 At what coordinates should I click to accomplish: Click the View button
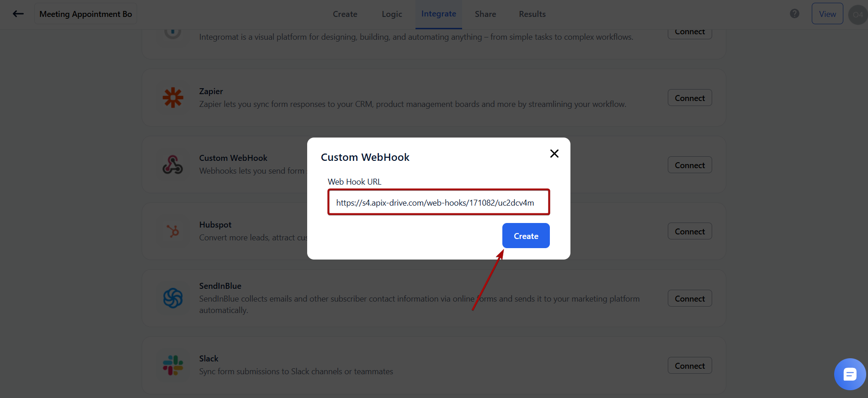coord(827,14)
